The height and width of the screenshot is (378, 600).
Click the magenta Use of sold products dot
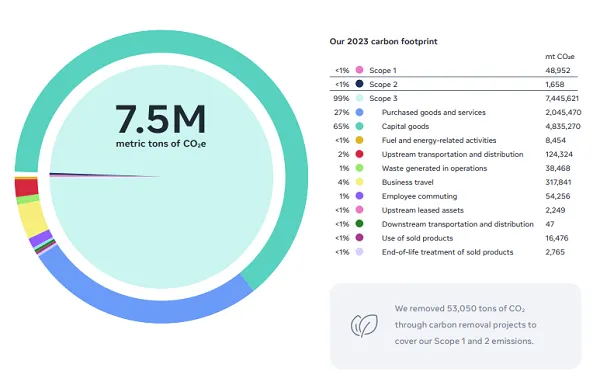pyautogui.click(x=359, y=238)
